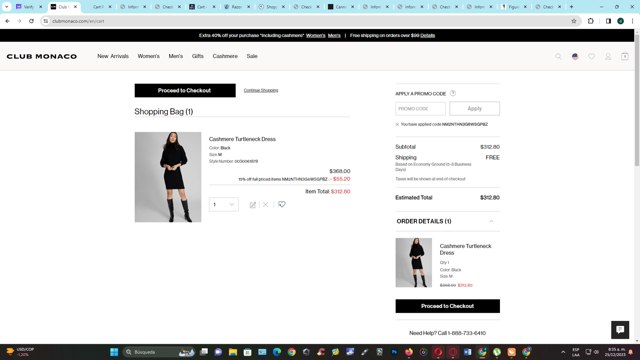Open tab search dropdown arrow

(7, 7)
